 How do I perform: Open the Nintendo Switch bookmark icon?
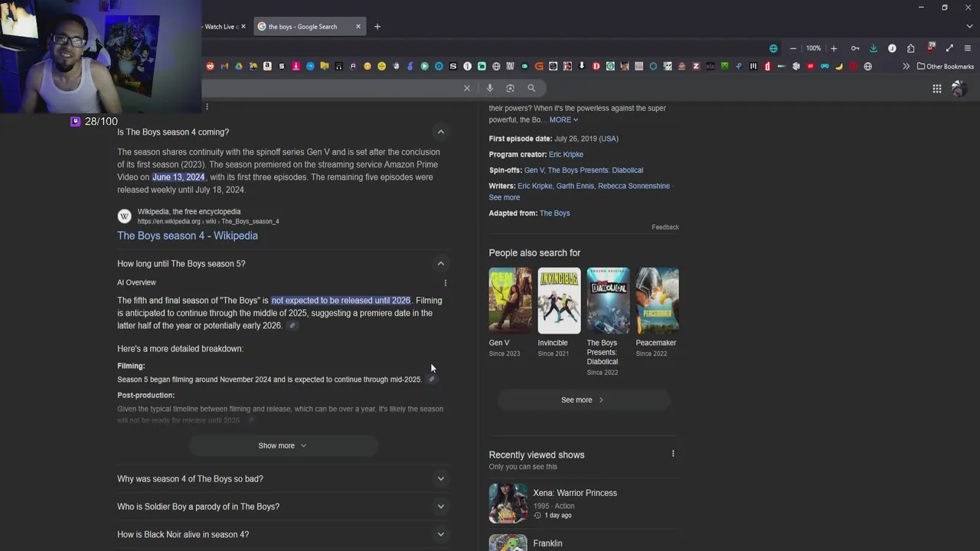553,67
